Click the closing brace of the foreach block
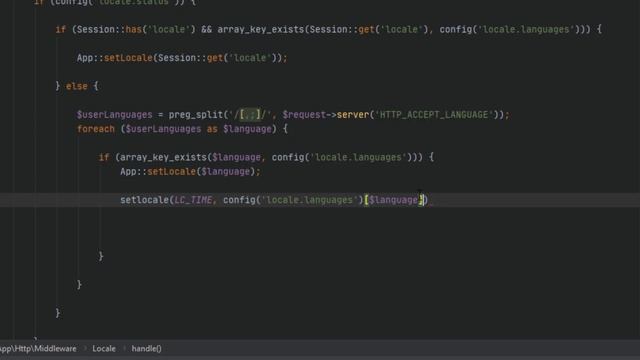The height and width of the screenshot is (360, 640). (x=79, y=284)
